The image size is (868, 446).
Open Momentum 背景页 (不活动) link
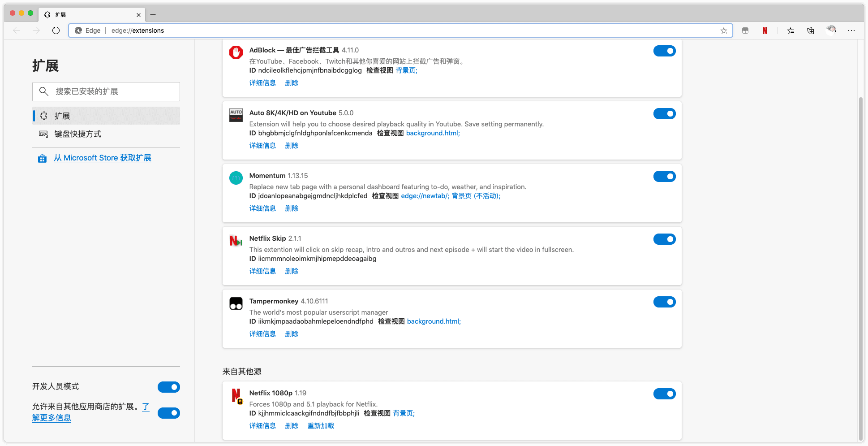(x=476, y=196)
